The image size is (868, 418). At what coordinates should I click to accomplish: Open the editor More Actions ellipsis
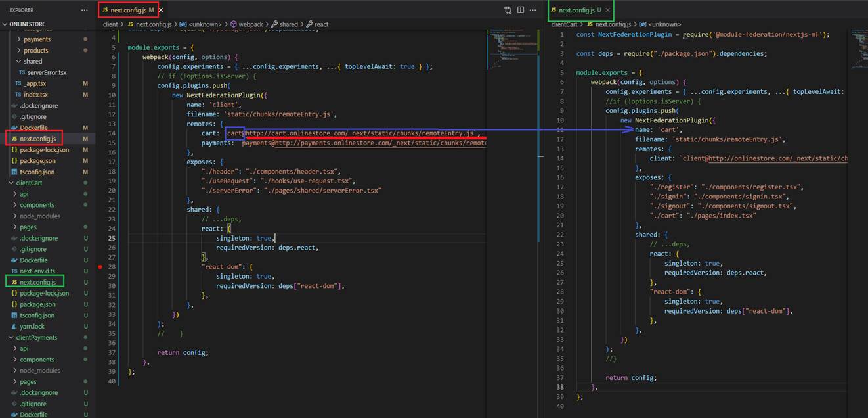pos(533,11)
